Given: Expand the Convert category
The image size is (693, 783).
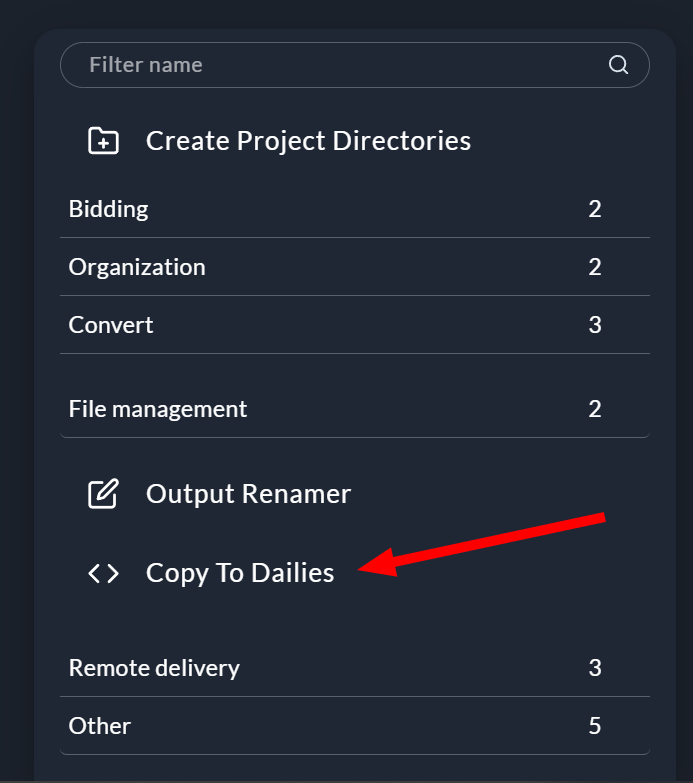Looking at the screenshot, I should [x=111, y=325].
